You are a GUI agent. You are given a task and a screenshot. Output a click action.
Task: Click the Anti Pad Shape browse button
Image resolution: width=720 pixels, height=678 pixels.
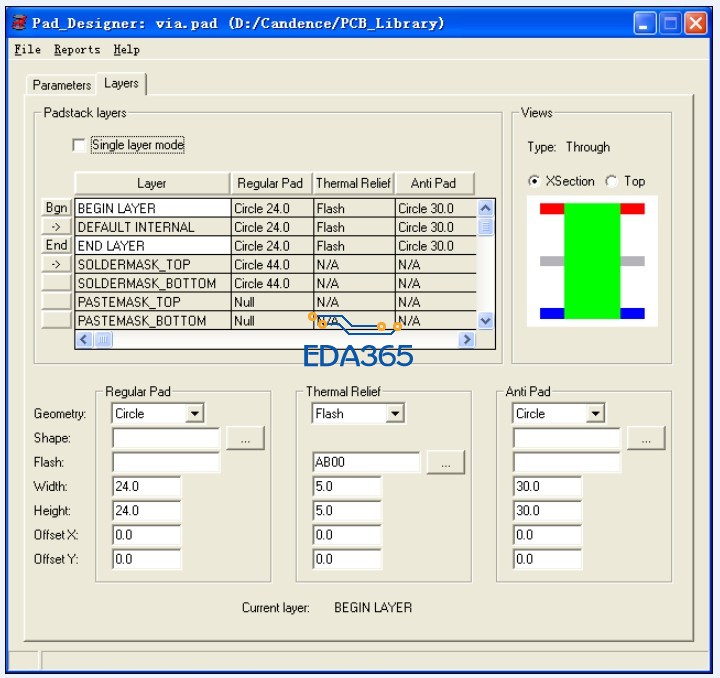point(646,438)
